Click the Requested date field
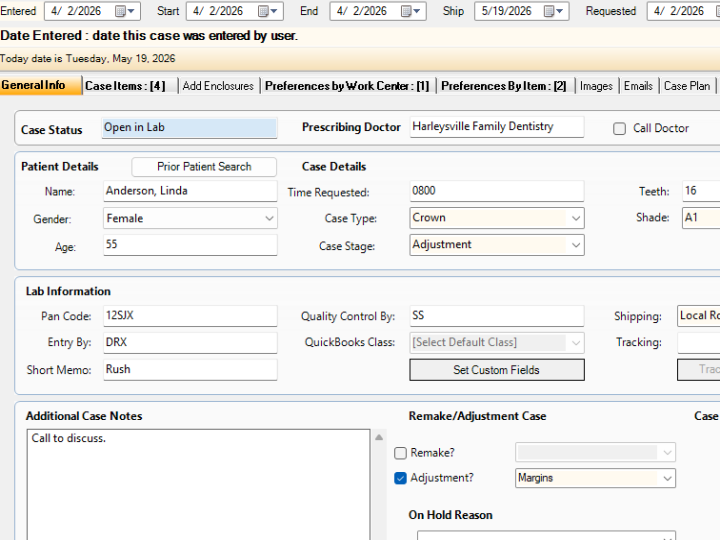The image size is (720, 540). [x=683, y=11]
